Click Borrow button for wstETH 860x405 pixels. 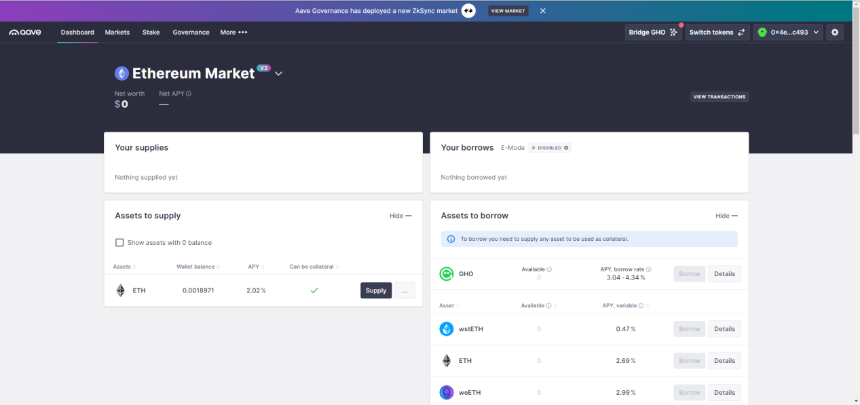(x=689, y=329)
